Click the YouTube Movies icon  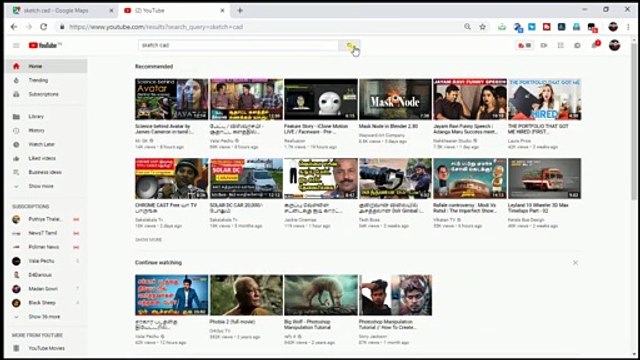[x=16, y=348]
